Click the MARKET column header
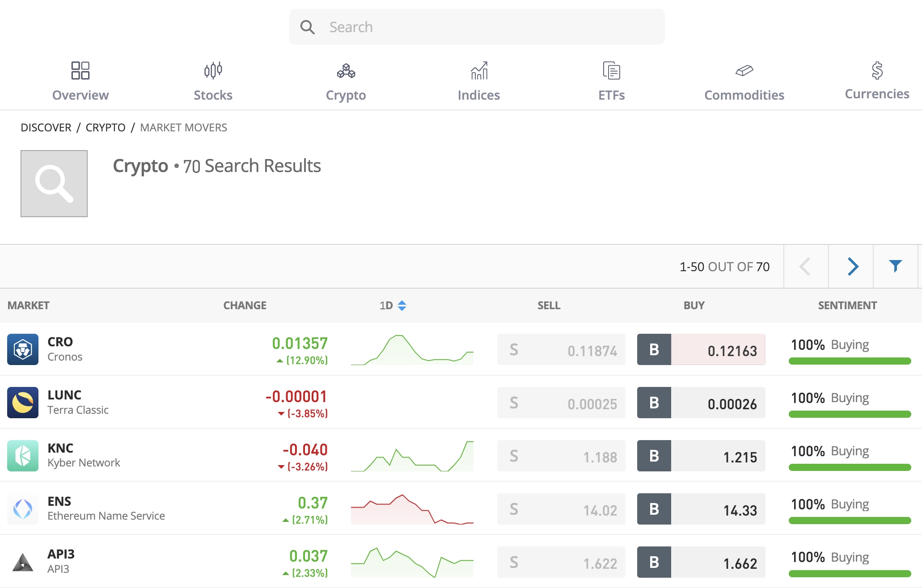This screenshot has height=588, width=922. click(29, 306)
